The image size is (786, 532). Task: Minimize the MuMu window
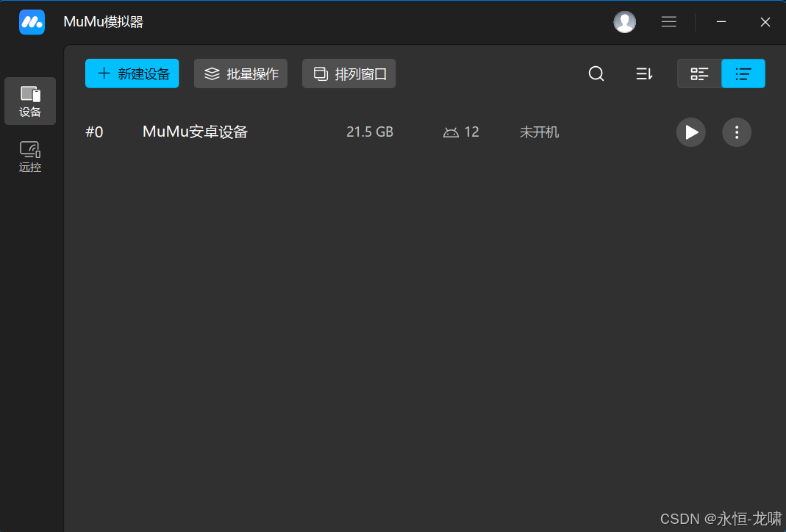tap(721, 22)
